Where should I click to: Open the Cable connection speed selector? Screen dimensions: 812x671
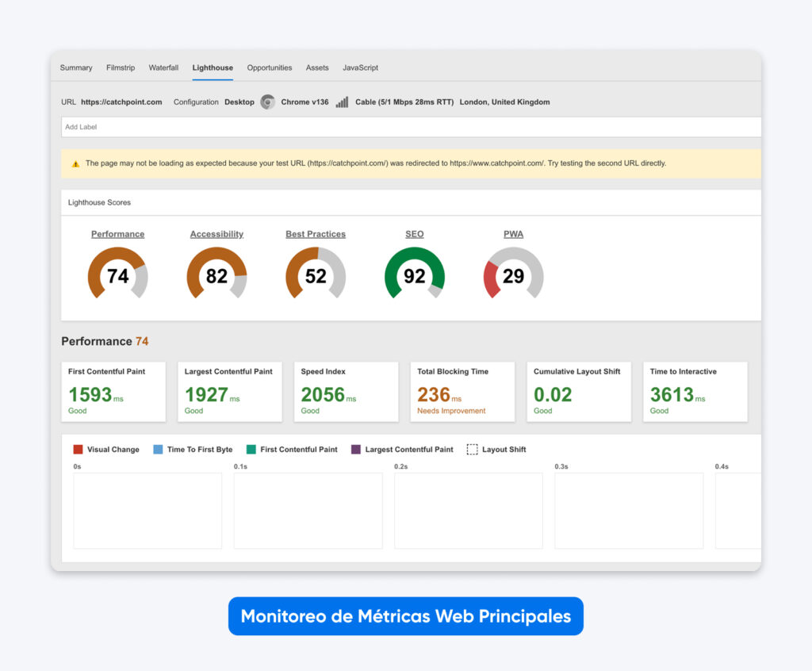point(404,102)
